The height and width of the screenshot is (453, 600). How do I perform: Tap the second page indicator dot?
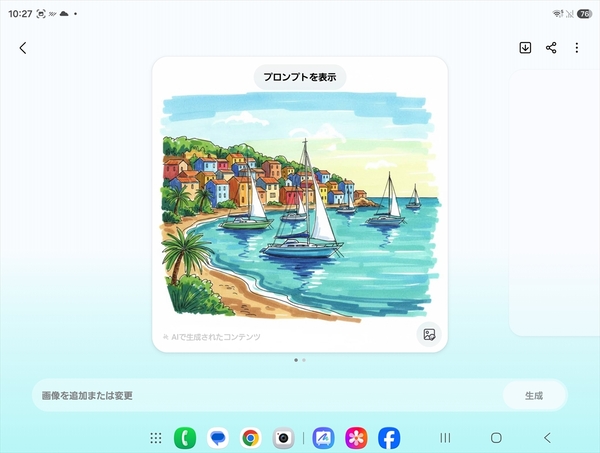pyautogui.click(x=304, y=360)
